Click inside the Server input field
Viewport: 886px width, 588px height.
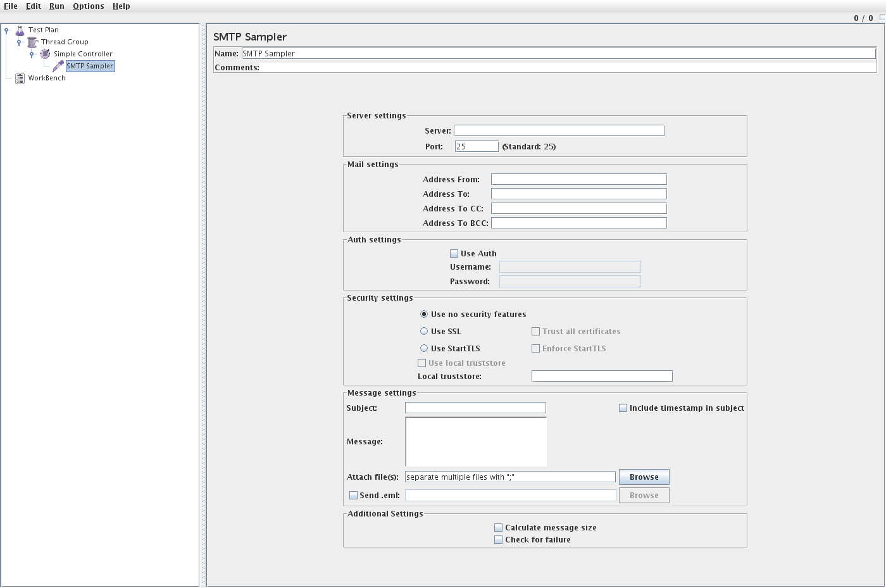pyautogui.click(x=559, y=130)
